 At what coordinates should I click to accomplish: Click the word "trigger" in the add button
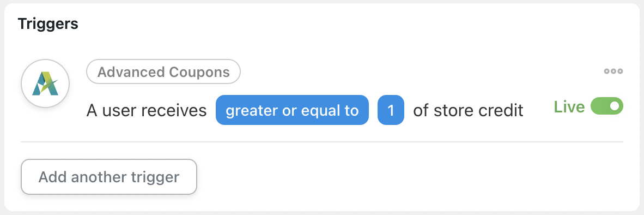coord(157,177)
